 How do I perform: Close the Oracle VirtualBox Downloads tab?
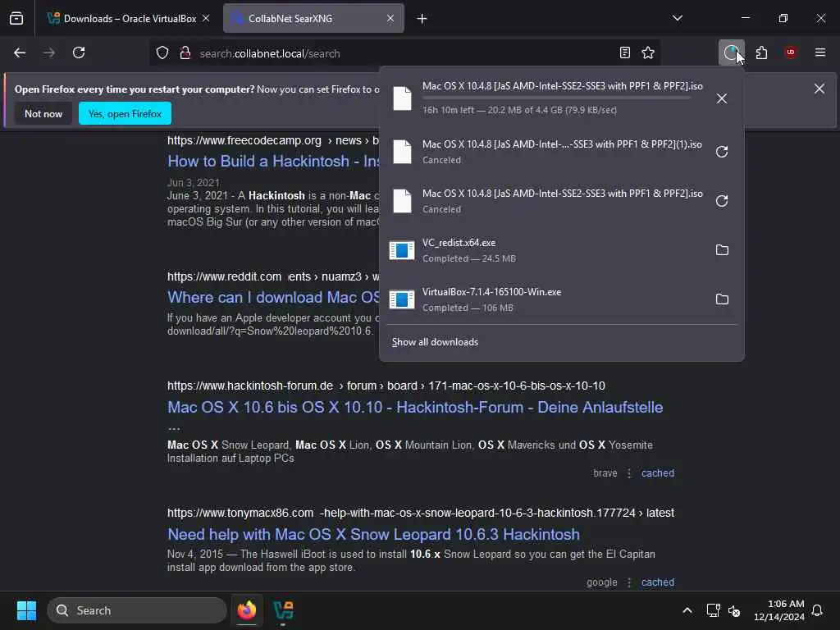(206, 18)
